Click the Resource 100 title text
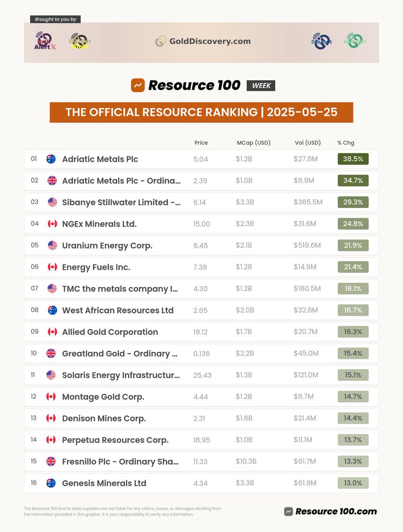Screen dimensions: 403x532 (x=194, y=85)
